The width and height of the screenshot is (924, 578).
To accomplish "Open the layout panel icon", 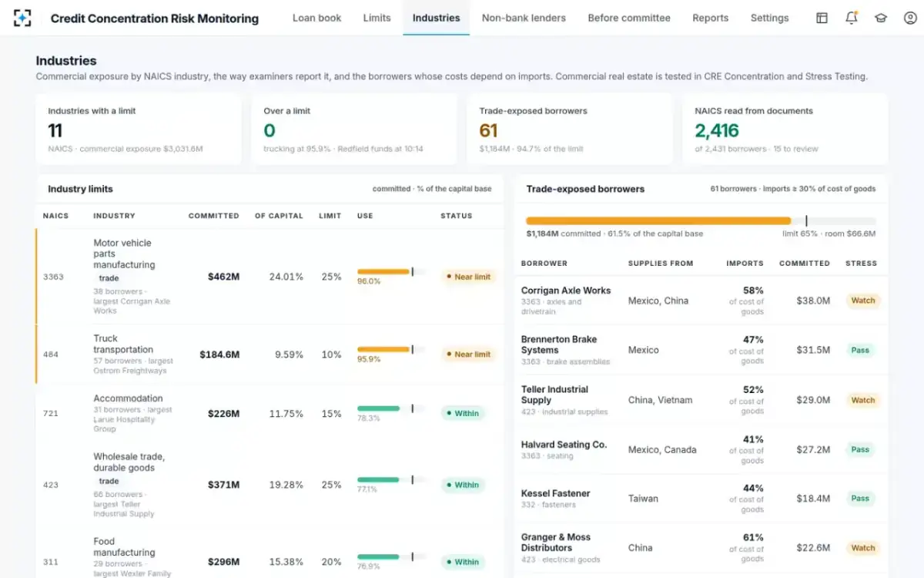I will (822, 18).
